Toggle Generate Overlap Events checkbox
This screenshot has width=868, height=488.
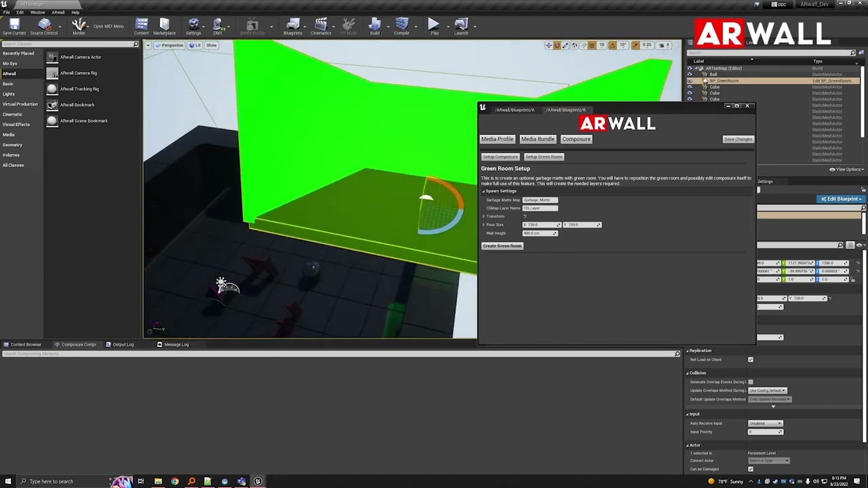[x=751, y=382]
